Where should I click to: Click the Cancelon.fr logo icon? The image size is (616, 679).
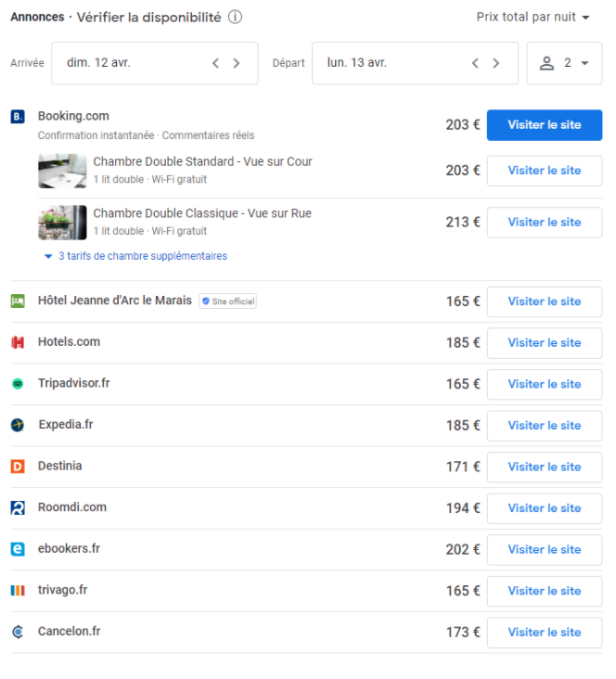[x=18, y=633]
